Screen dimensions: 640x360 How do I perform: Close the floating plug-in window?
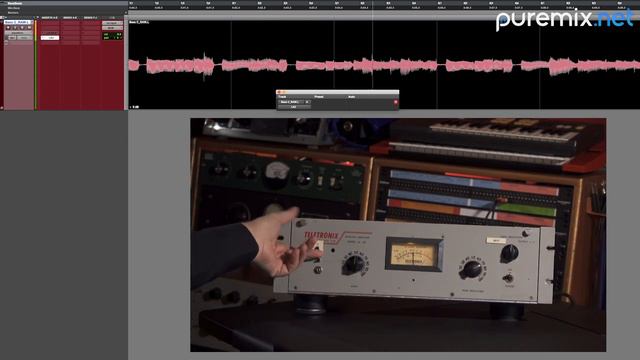tap(279, 92)
